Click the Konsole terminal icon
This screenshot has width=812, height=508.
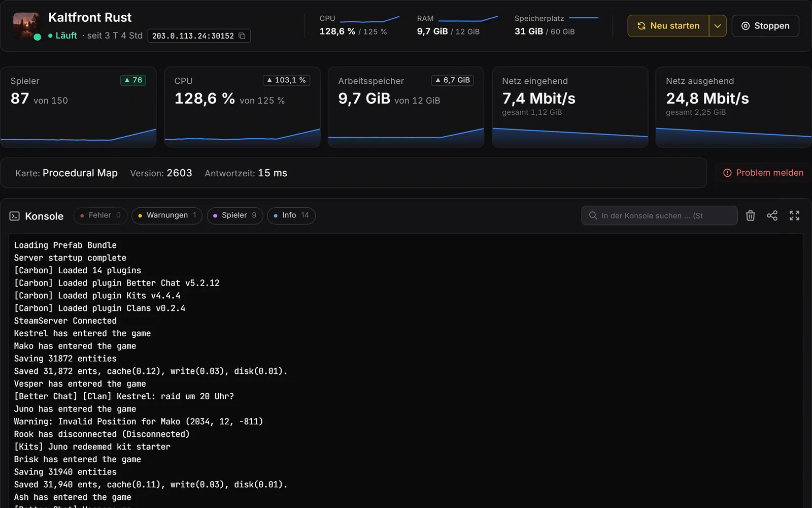[15, 216]
